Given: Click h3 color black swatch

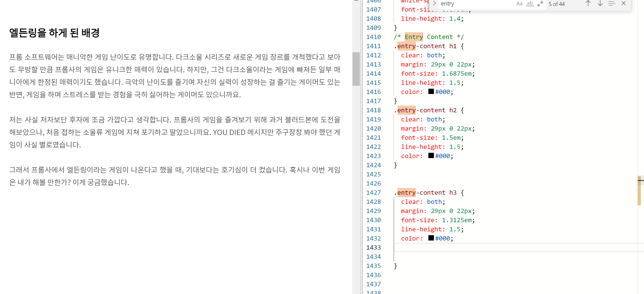Looking at the screenshot, I should pos(431,238).
